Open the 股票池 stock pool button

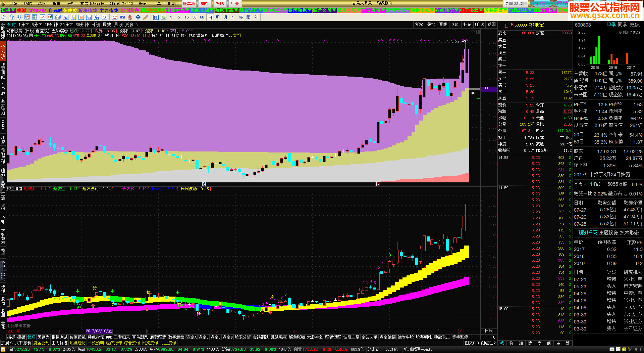coord(189,4)
